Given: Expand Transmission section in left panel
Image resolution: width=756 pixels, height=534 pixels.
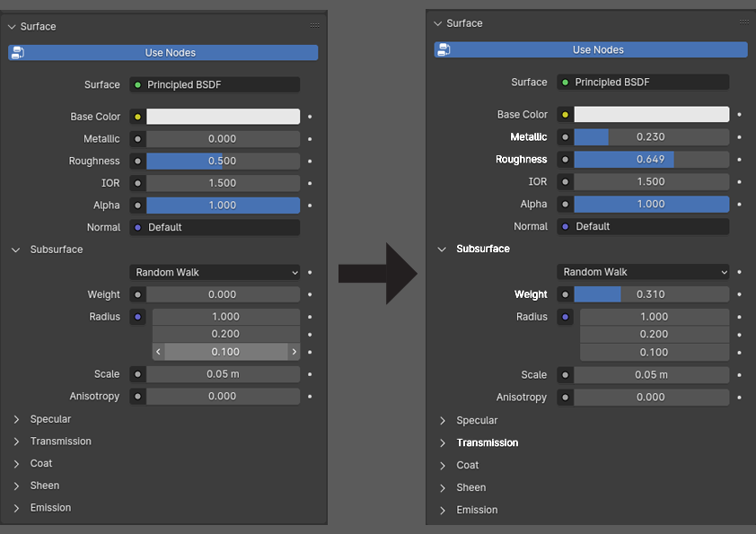Looking at the screenshot, I should coord(16,442).
